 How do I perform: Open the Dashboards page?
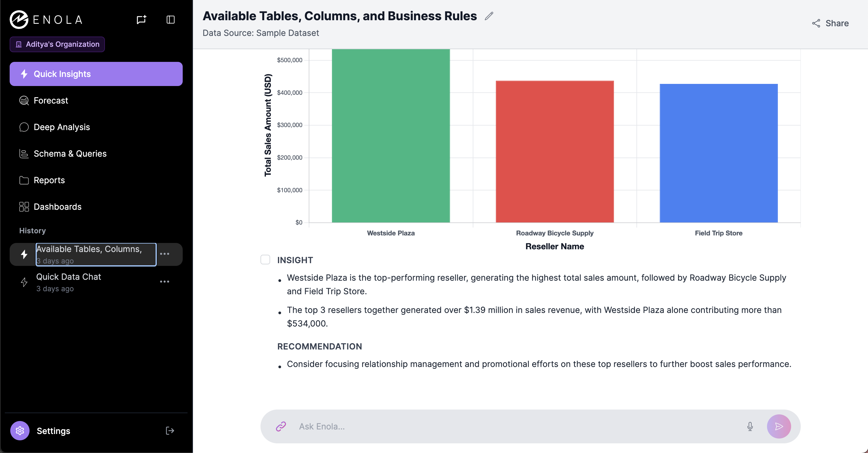[96, 207]
